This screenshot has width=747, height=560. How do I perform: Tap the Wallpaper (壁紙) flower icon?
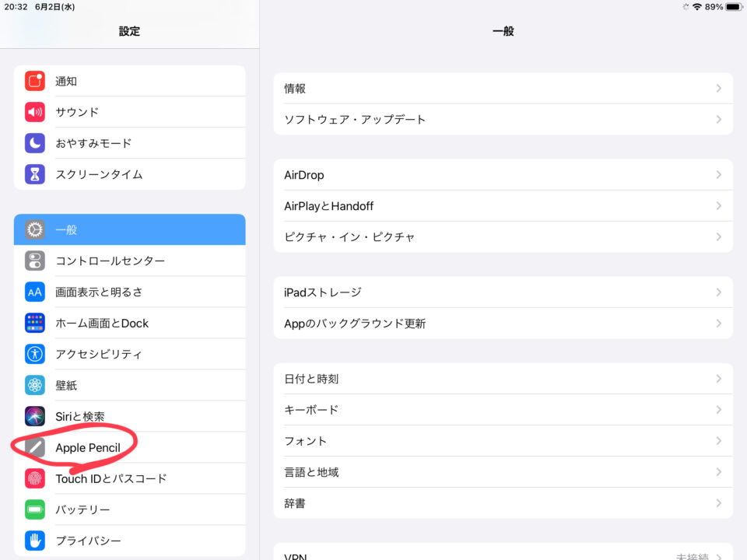(35, 386)
